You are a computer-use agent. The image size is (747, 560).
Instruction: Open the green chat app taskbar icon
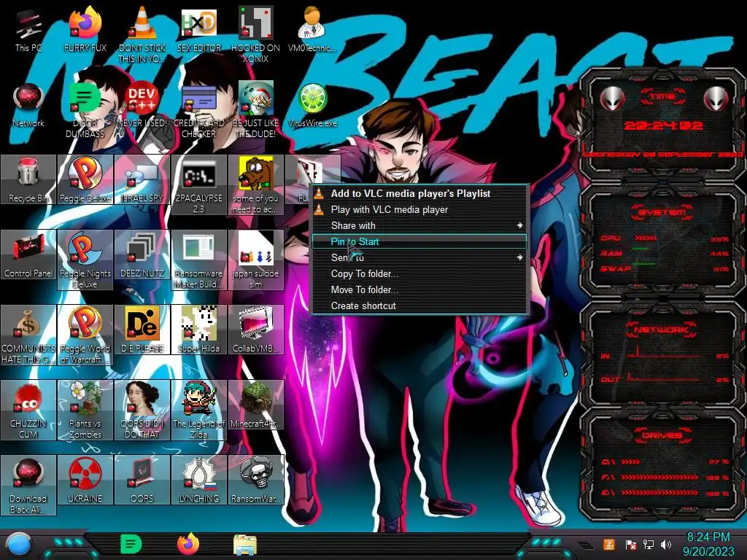coord(131,544)
